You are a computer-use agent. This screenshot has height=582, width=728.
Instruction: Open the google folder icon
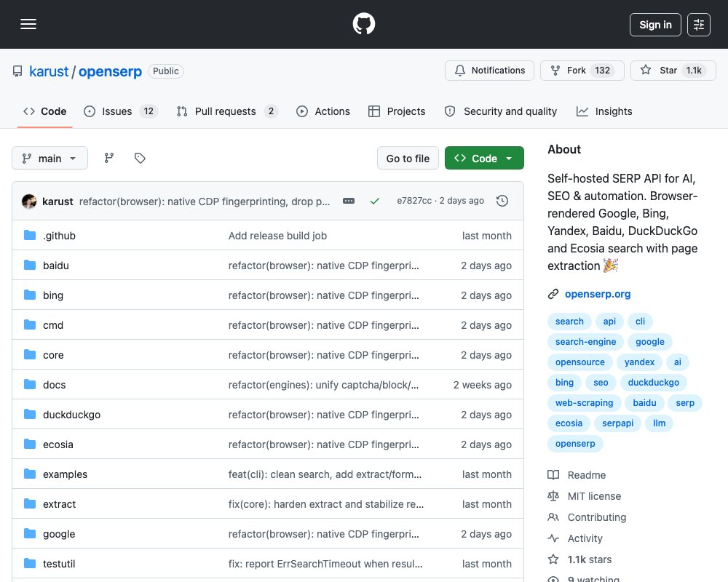30,534
